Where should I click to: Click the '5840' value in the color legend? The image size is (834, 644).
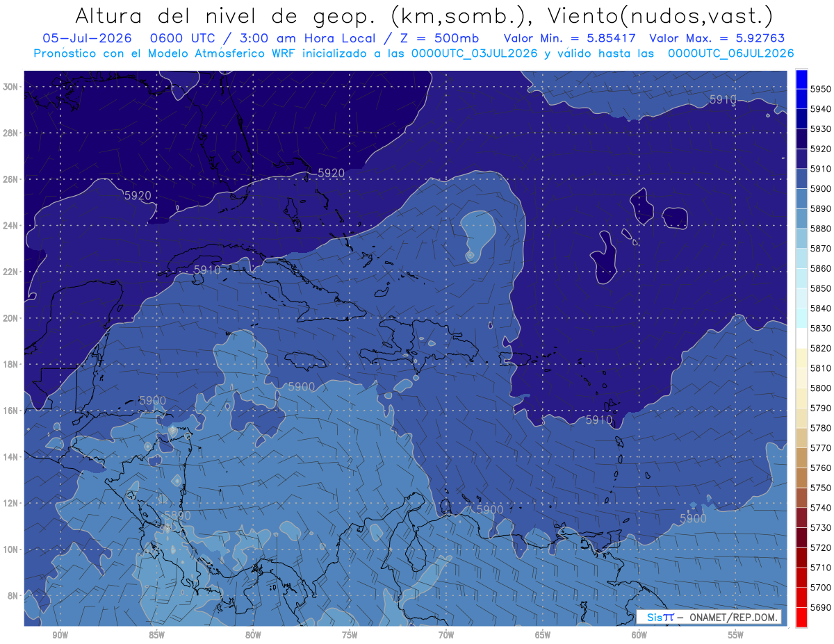(x=821, y=308)
